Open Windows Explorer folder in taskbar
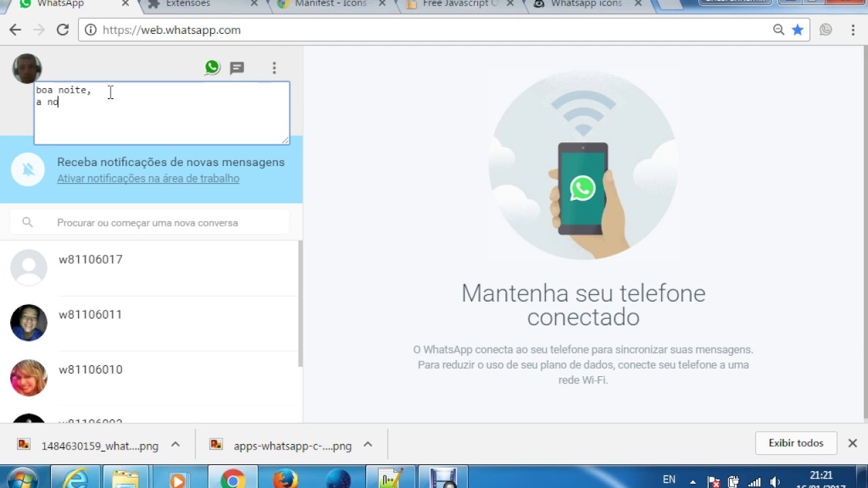Viewport: 868px width, 488px height. (125, 479)
